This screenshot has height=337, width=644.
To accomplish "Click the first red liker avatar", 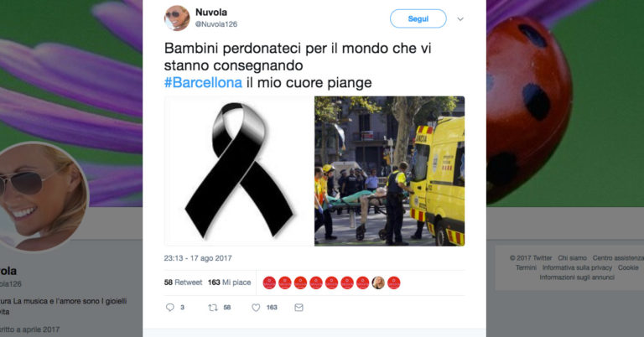I will click(269, 283).
